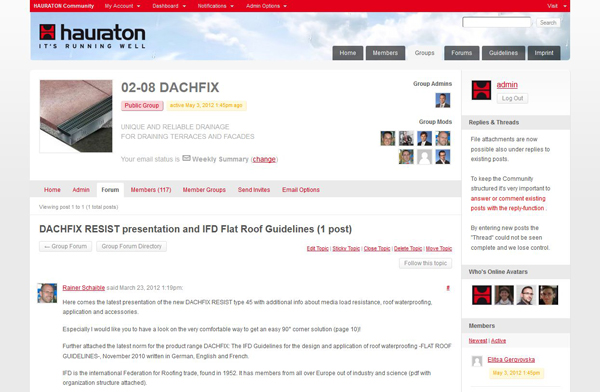Open the DACHFIX group product image
Viewport: 600px width, 392px height.
[76, 116]
